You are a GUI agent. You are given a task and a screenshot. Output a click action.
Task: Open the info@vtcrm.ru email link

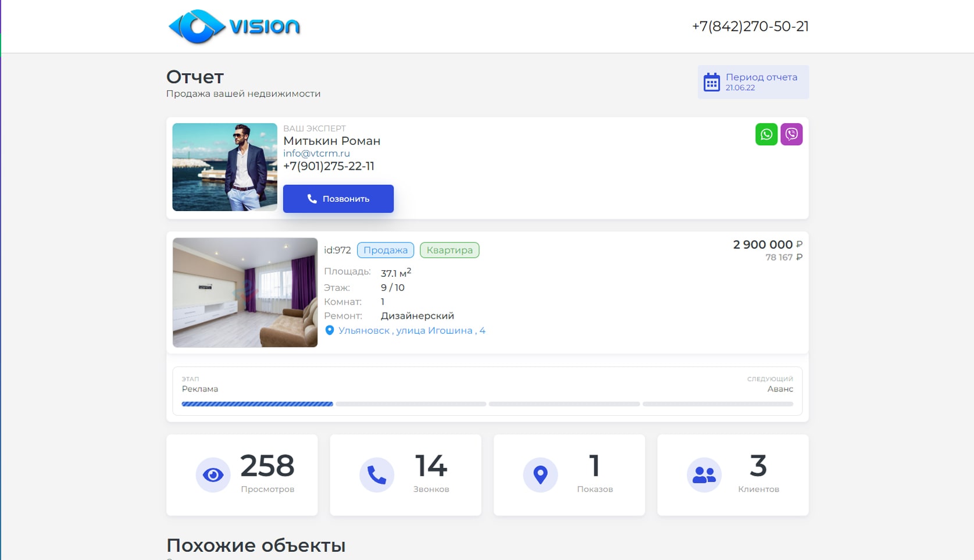coord(316,154)
